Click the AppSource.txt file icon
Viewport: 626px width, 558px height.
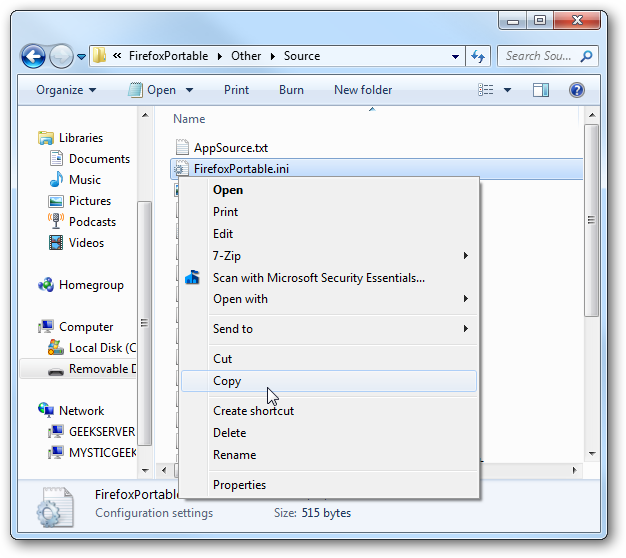pyautogui.click(x=182, y=147)
